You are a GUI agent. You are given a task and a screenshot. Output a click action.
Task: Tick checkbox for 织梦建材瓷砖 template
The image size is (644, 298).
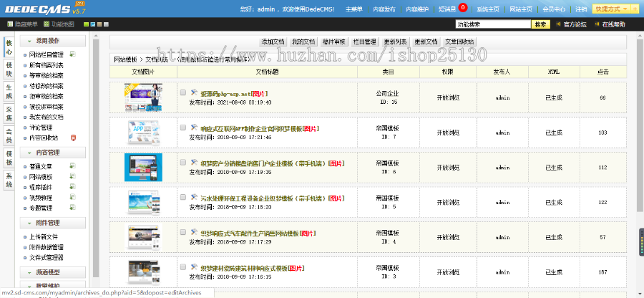[183, 268]
